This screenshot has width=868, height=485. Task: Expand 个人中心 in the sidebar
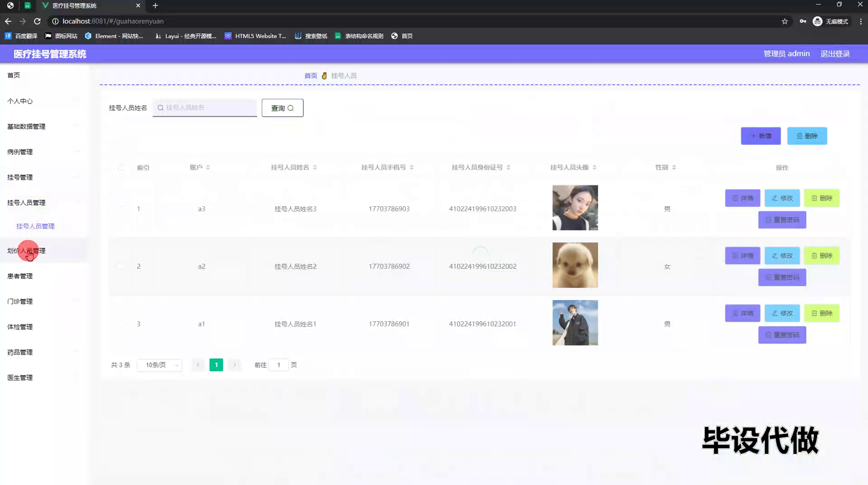(44, 101)
